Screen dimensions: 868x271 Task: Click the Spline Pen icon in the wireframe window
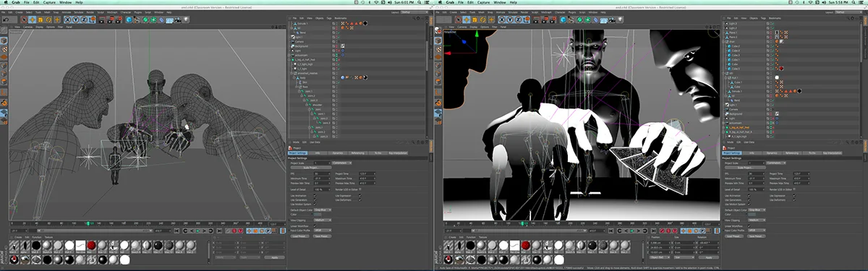137,20
